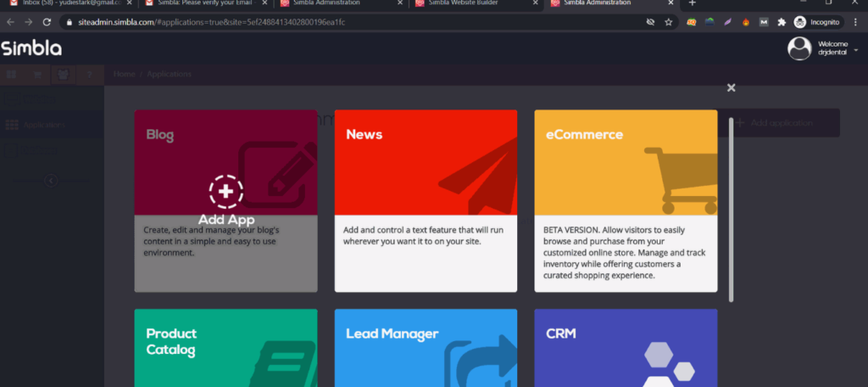Click the hexagon graphic on CRM card
Screen dimensions: 868x387
(669, 364)
